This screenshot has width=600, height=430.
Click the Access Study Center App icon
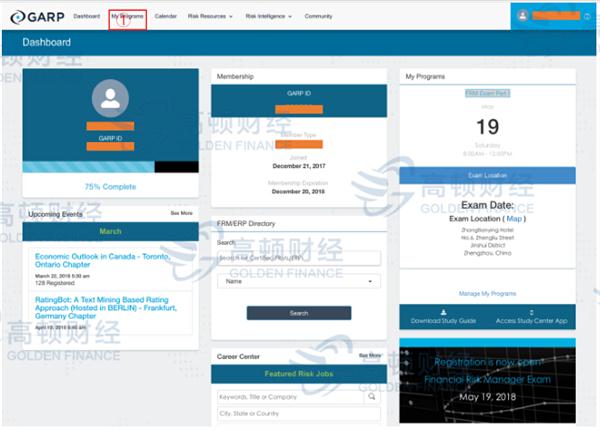pyautogui.click(x=532, y=312)
